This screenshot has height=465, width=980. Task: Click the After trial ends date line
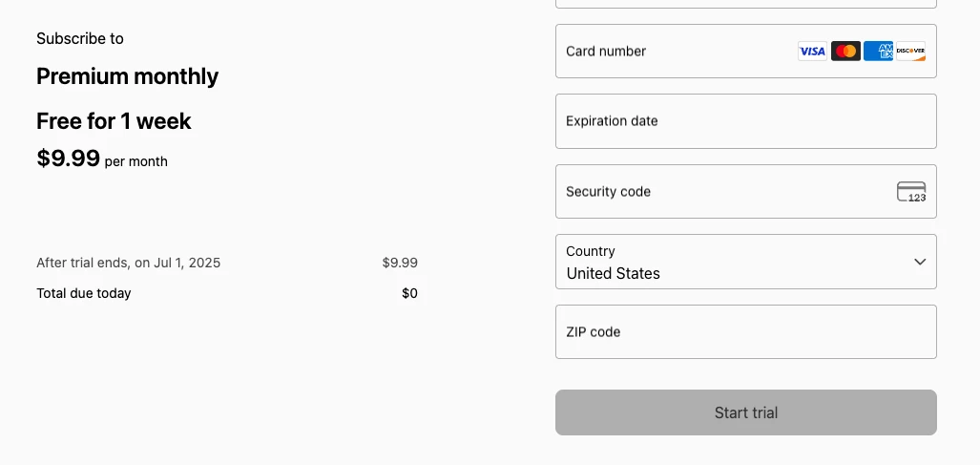tap(128, 263)
